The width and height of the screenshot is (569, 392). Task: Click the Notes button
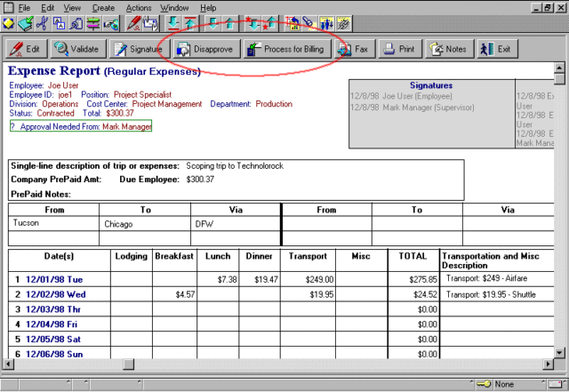450,49
